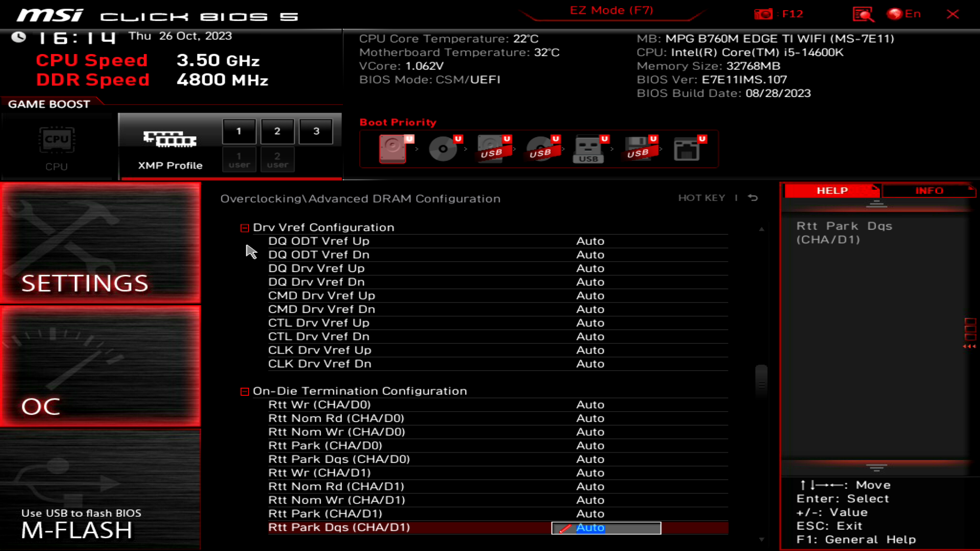Open the BIOS search magnifier icon

pos(863,14)
